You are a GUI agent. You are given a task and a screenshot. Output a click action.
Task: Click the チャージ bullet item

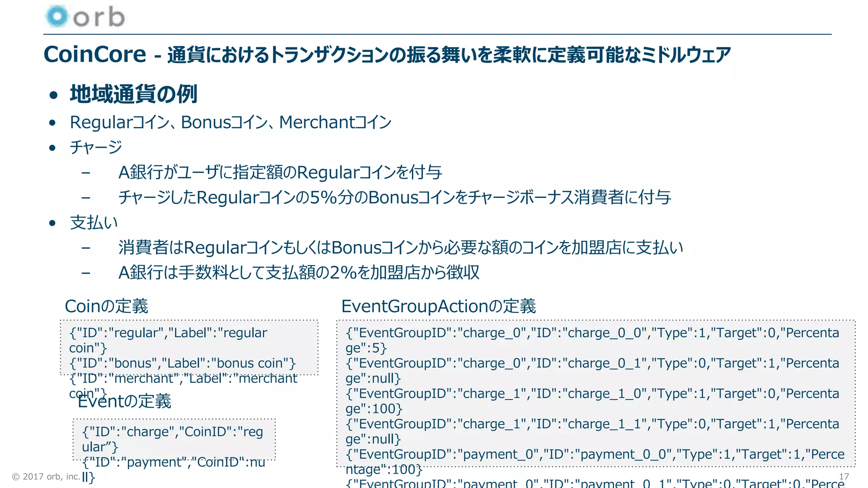point(96,147)
